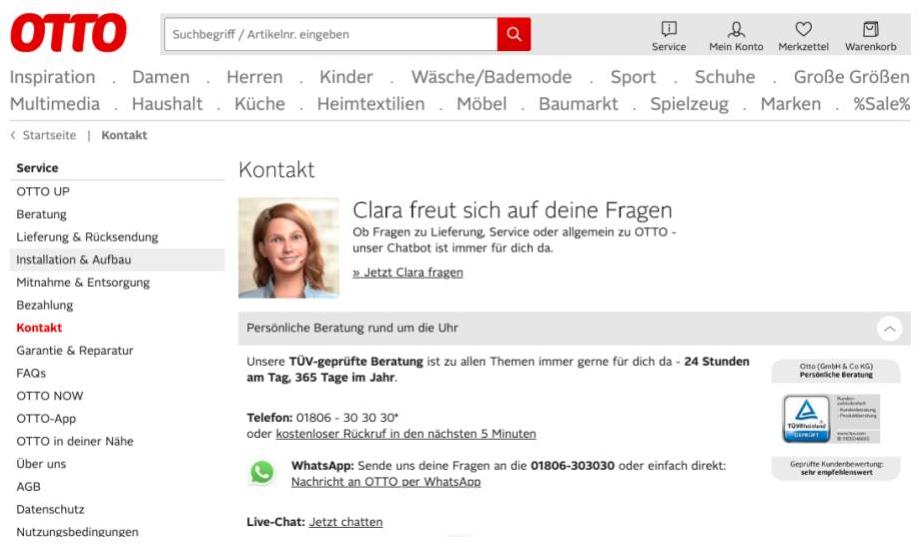
Task: Click the Kontakt page heading
Action: 276,170
